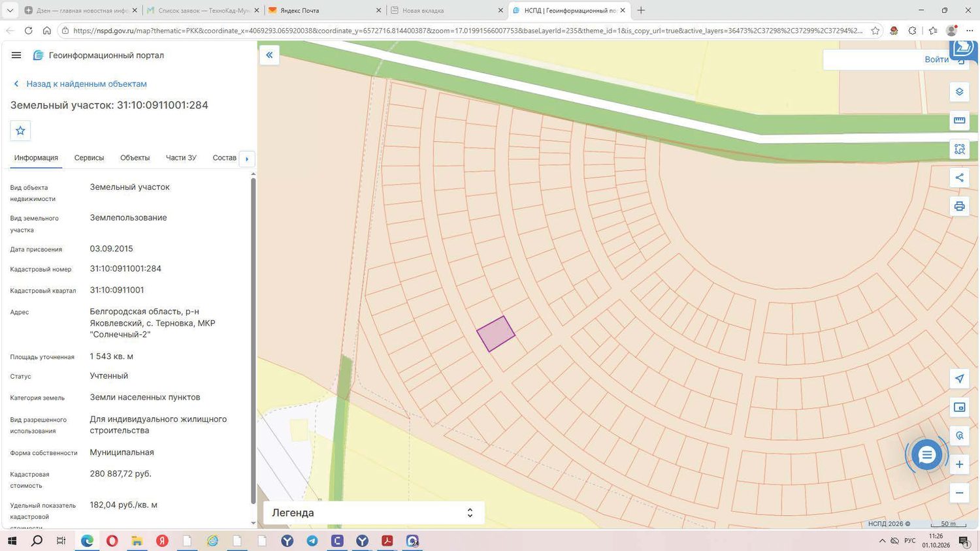Open the map layers tool

tap(959, 92)
